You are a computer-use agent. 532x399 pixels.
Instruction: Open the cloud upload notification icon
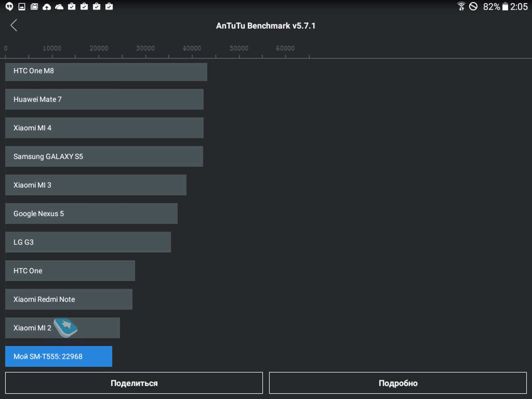click(x=47, y=6)
